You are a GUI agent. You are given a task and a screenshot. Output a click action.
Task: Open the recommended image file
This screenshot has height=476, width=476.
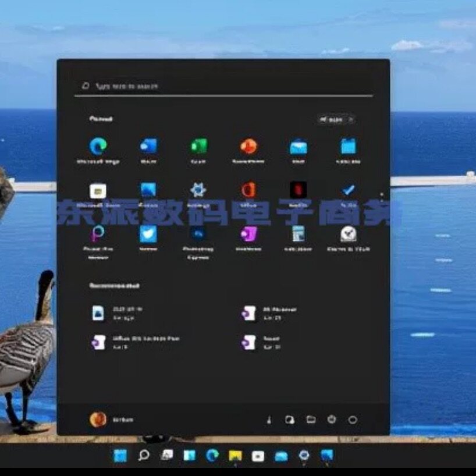[x=117, y=313]
